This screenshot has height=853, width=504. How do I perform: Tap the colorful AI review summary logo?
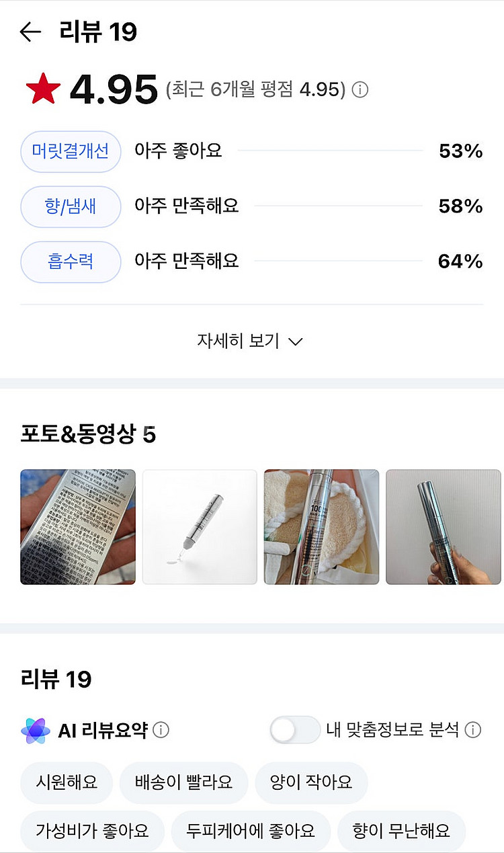pos(35,730)
